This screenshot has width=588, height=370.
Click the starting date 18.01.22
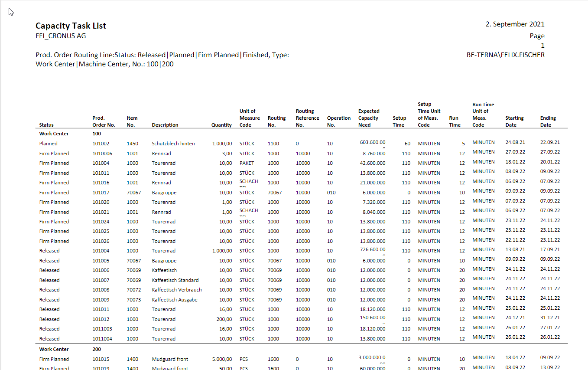(515, 162)
